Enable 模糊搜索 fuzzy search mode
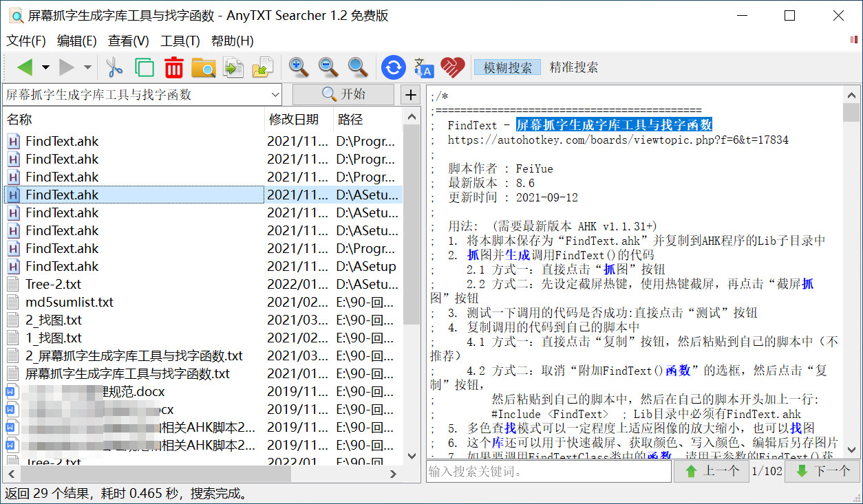The height and width of the screenshot is (504, 863). click(508, 67)
